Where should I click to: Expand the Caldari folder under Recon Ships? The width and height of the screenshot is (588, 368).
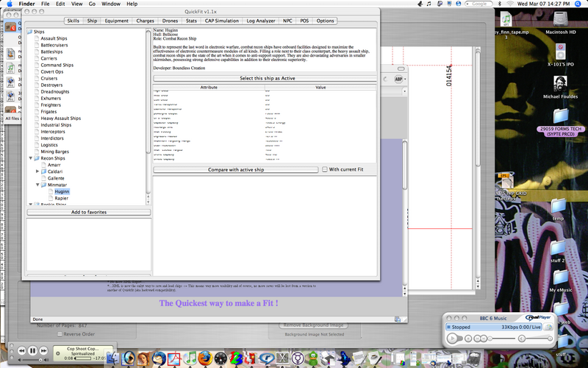point(37,171)
